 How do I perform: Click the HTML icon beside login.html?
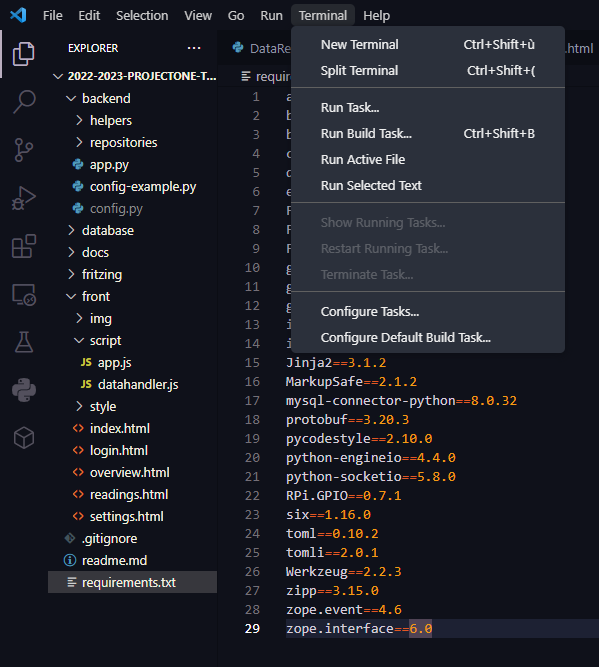point(78,450)
